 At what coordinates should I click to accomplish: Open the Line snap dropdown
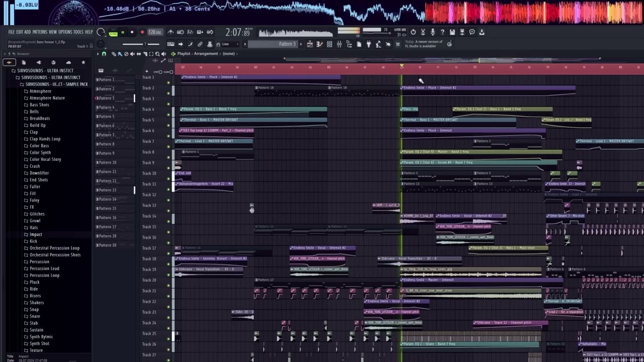(x=230, y=44)
